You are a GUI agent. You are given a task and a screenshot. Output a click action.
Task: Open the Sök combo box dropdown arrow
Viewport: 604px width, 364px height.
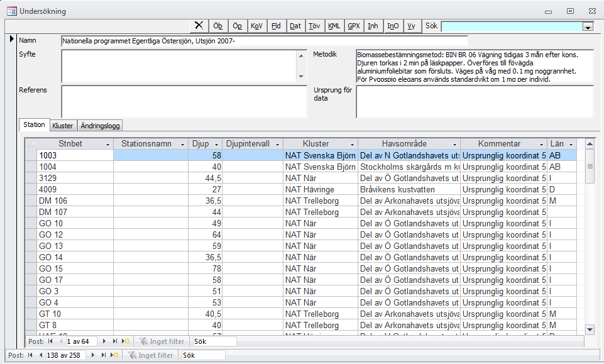point(588,26)
